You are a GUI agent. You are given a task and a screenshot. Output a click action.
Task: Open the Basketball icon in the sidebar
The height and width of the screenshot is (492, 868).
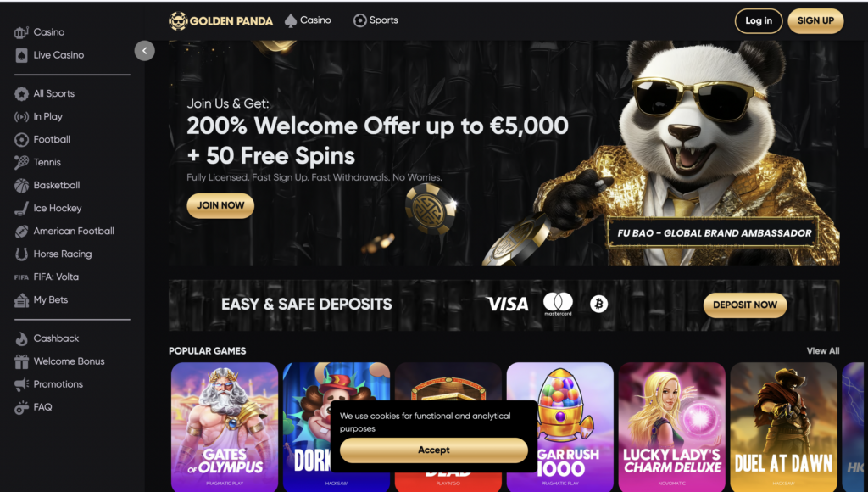coord(21,186)
